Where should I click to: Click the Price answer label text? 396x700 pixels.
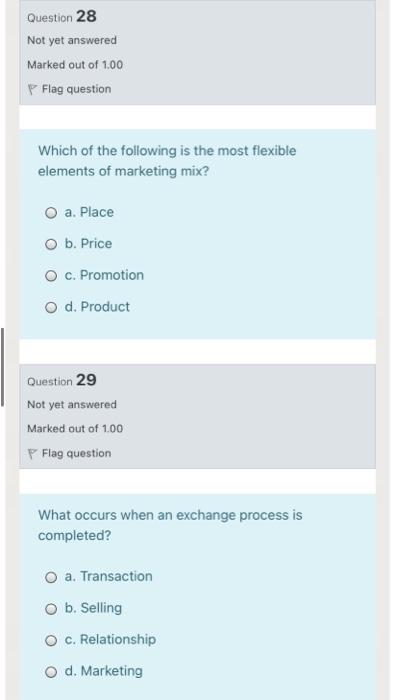(96, 243)
